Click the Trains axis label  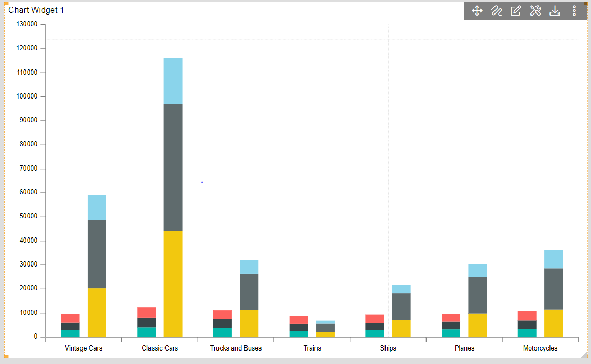coord(312,348)
